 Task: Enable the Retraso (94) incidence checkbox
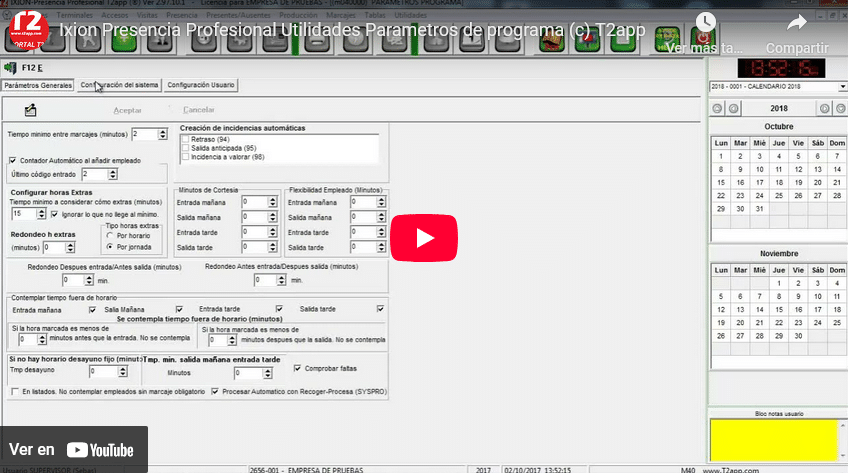tap(186, 139)
